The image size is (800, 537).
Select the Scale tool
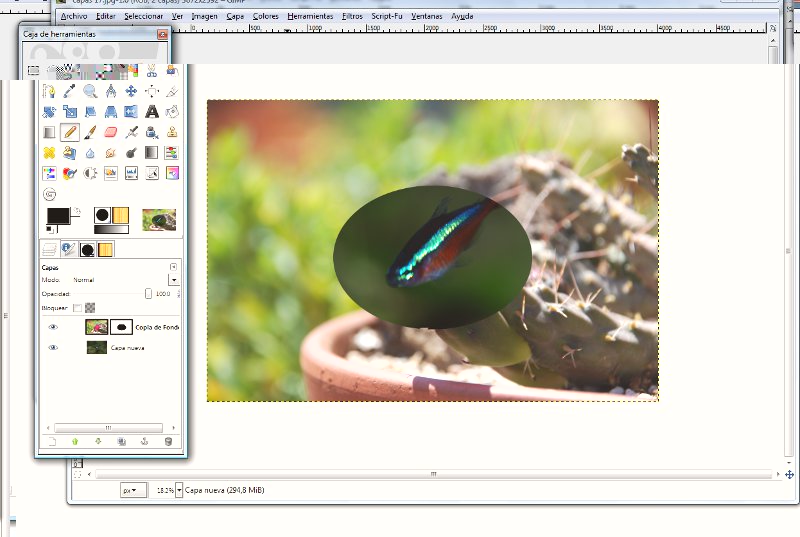click(x=69, y=112)
